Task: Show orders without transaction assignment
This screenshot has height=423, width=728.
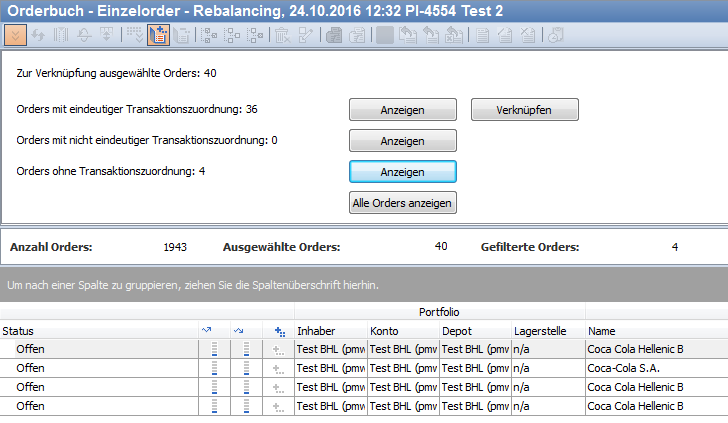Action: click(x=402, y=172)
